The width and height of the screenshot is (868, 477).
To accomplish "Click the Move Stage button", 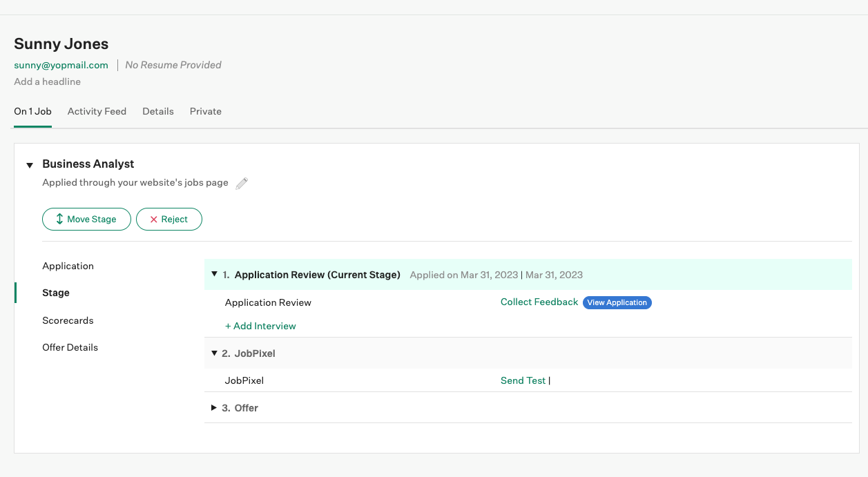I will [86, 219].
